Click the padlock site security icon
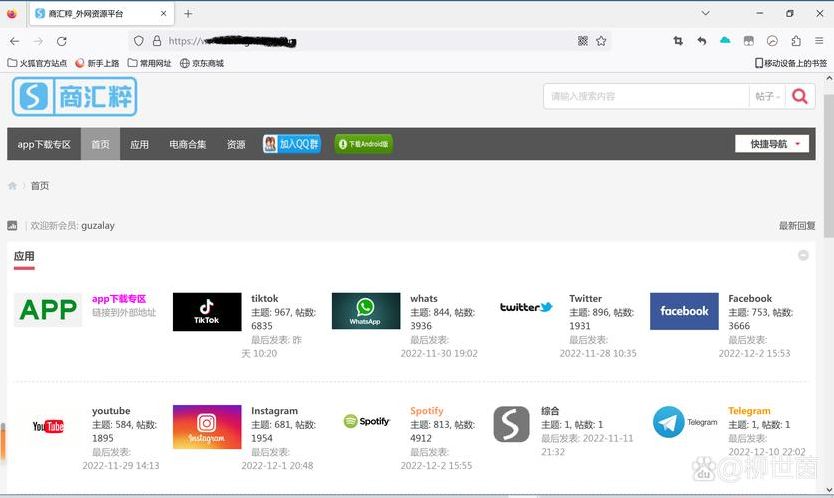This screenshot has width=834, height=498. click(x=157, y=41)
